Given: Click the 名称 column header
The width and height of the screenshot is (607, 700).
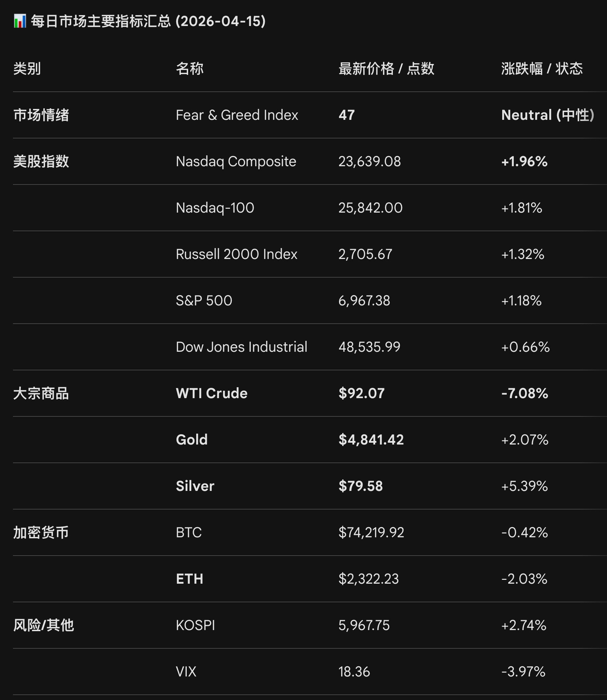Looking at the screenshot, I should point(190,69).
